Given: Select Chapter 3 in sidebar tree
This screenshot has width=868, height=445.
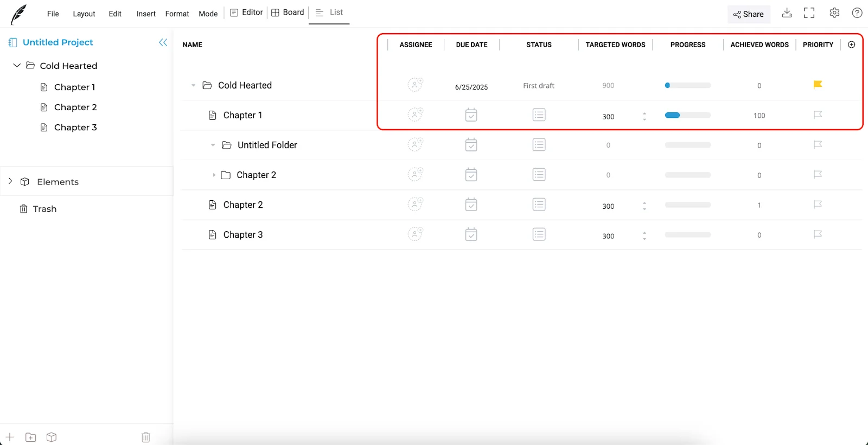Looking at the screenshot, I should pyautogui.click(x=75, y=128).
